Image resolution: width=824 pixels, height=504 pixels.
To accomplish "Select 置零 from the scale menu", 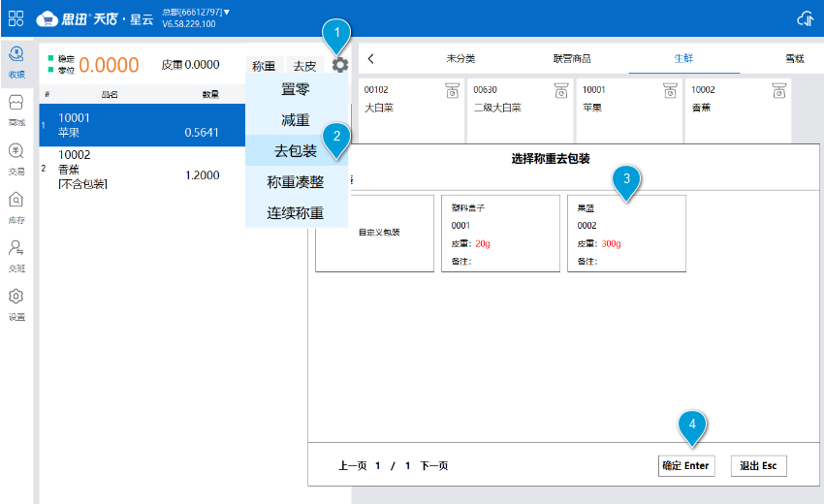I will tap(296, 89).
